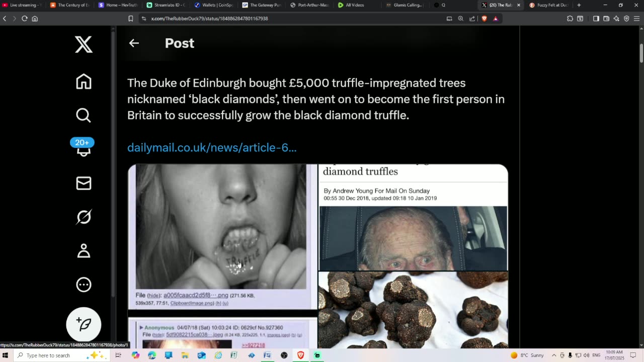The image size is (644, 362).
Task: Click browser forward navigation arrow
Action: point(14,19)
